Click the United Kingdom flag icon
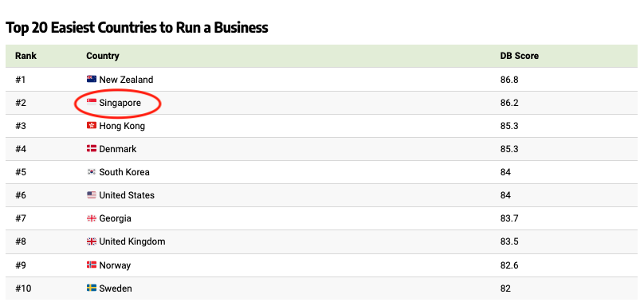Viewport: 644px width, 302px height. [x=92, y=241]
